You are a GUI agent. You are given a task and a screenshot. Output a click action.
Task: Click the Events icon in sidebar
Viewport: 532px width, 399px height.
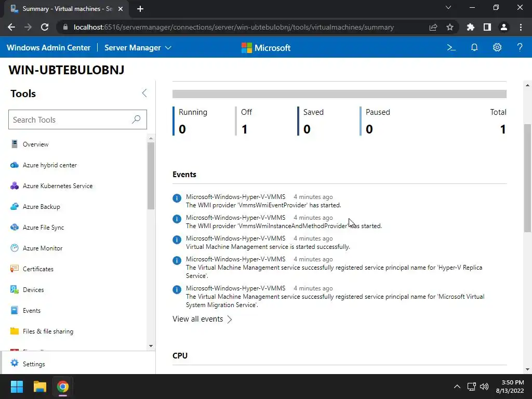14,310
